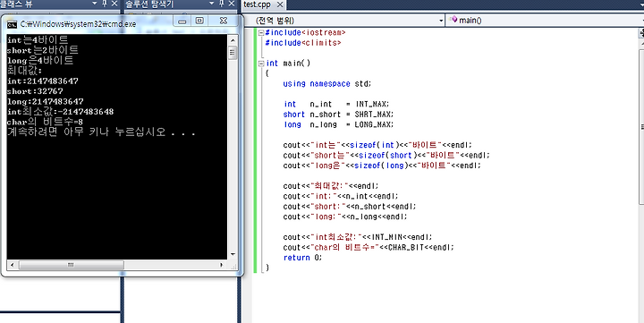
Task: Close the Solution Explorer panel
Action: point(232,4)
